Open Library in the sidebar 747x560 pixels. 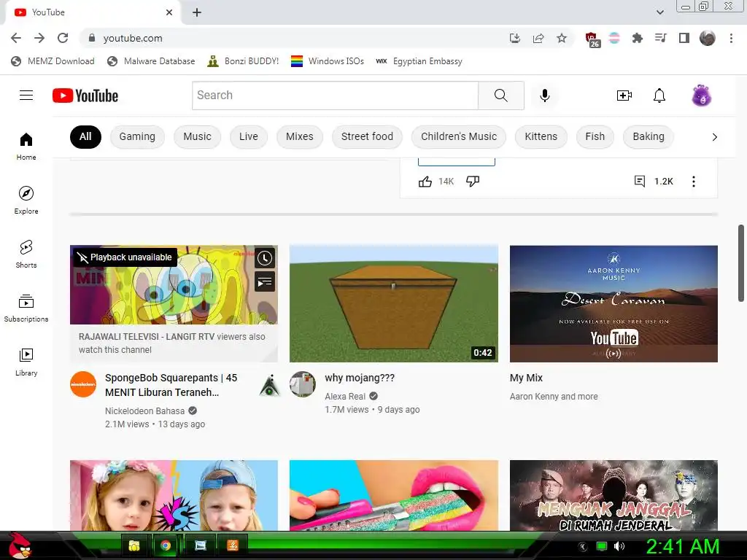tap(26, 362)
